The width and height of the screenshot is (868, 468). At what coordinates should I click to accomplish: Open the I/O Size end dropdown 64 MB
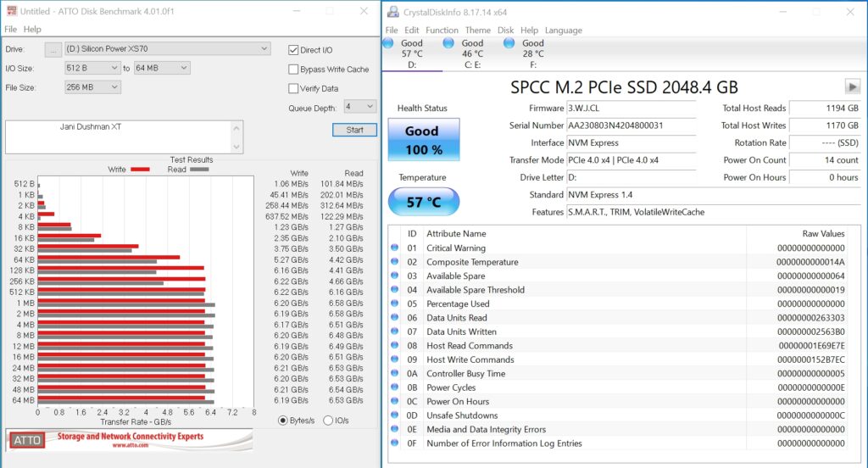(162, 68)
